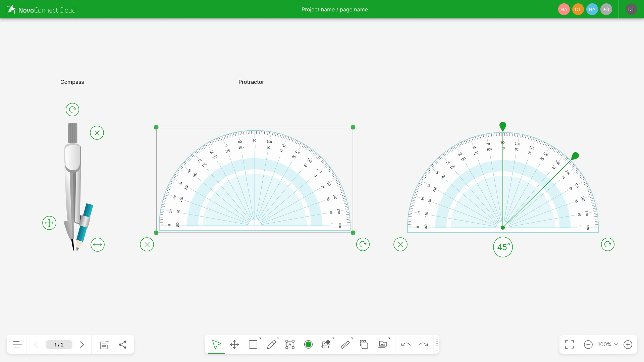Select the text box tool
The width and height of the screenshot is (644, 362).
290,344
